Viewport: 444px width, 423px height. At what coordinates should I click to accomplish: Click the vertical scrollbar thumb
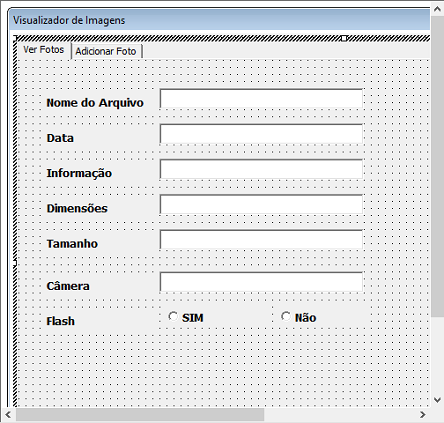(x=437, y=166)
